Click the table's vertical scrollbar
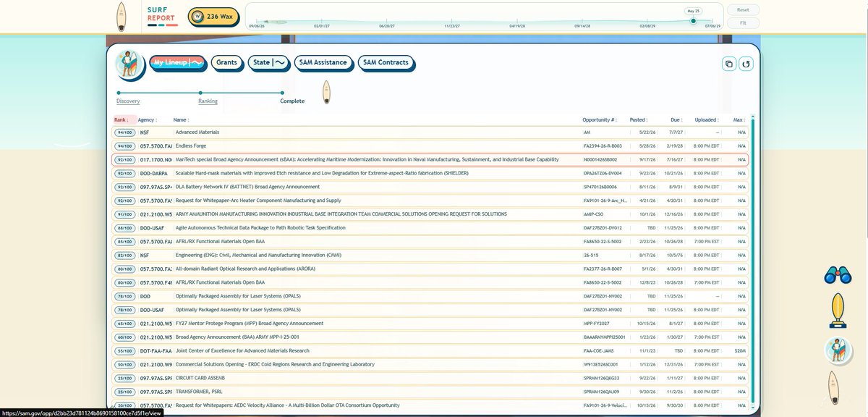Image resolution: width=868 pixels, height=417 pixels. click(x=753, y=261)
